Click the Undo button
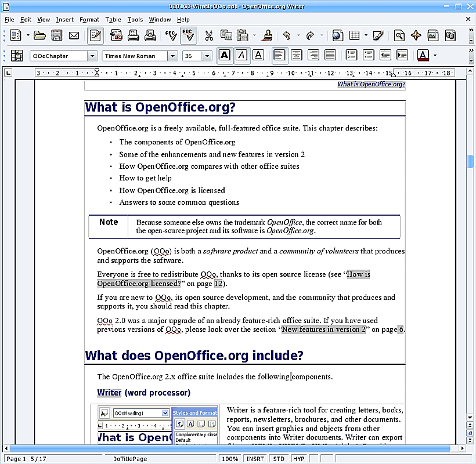 (x=287, y=35)
